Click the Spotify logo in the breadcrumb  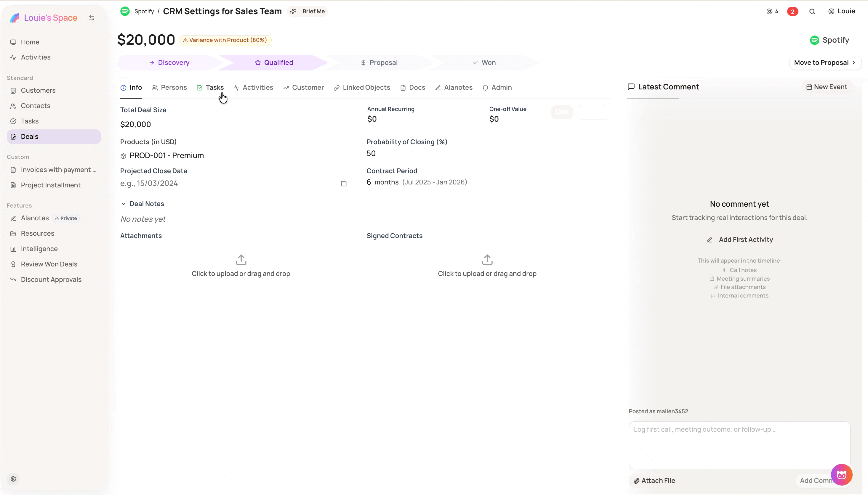pos(125,11)
